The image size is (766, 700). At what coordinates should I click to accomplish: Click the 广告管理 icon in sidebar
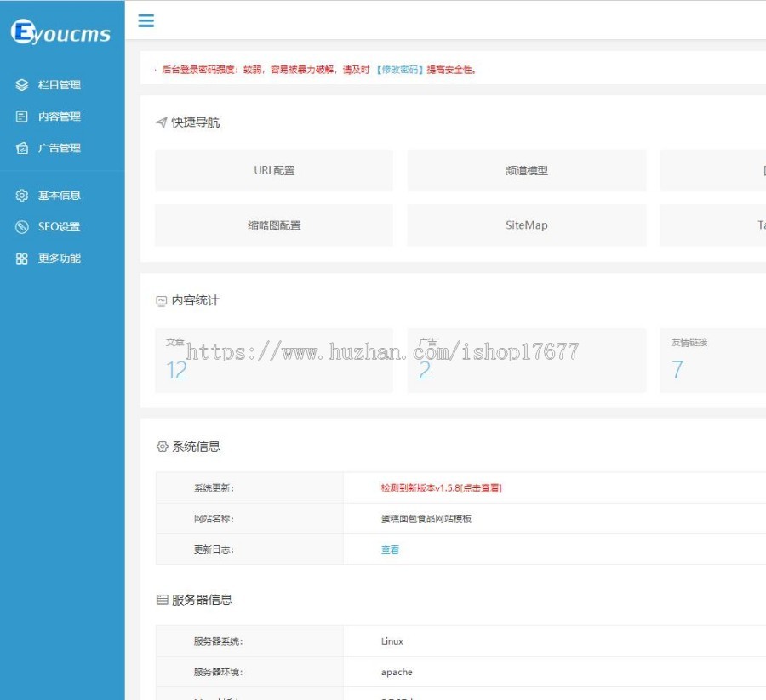pyautogui.click(x=21, y=148)
